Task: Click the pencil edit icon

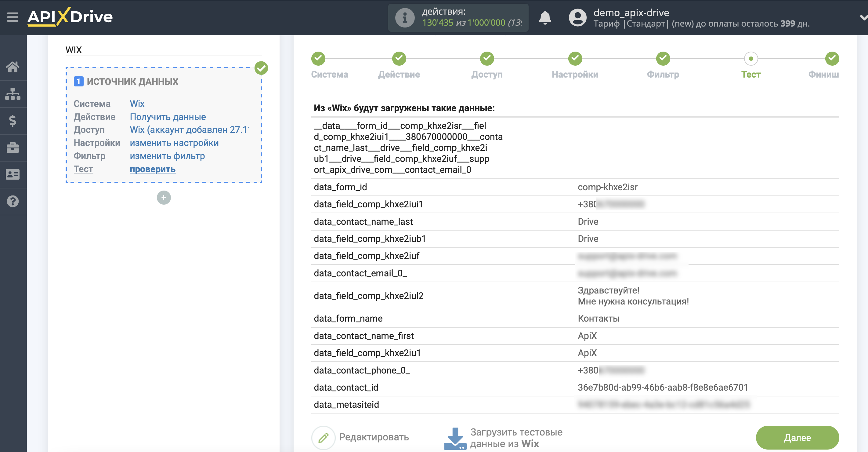Action: click(324, 438)
